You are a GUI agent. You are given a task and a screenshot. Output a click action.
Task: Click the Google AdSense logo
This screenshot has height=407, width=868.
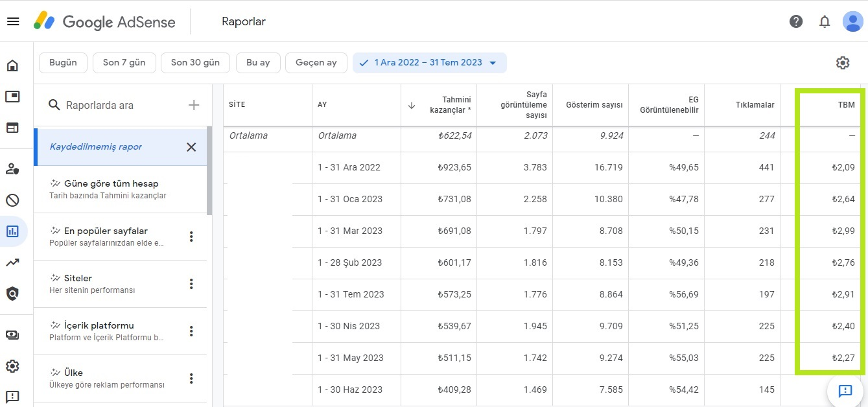[104, 21]
